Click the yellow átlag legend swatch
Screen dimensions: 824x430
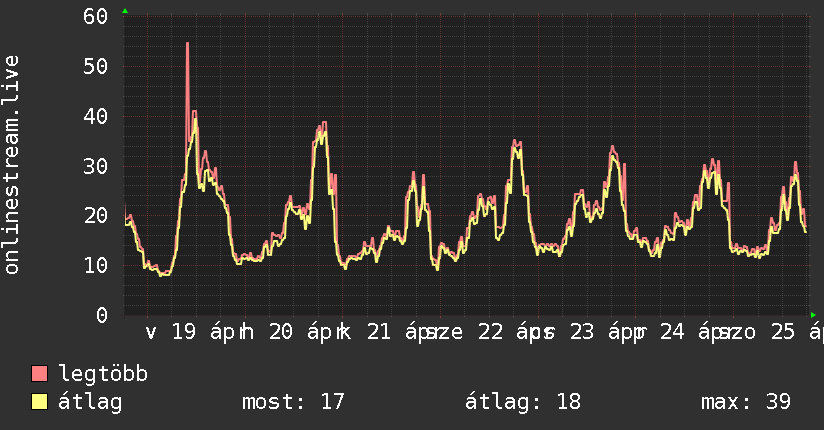pos(39,402)
